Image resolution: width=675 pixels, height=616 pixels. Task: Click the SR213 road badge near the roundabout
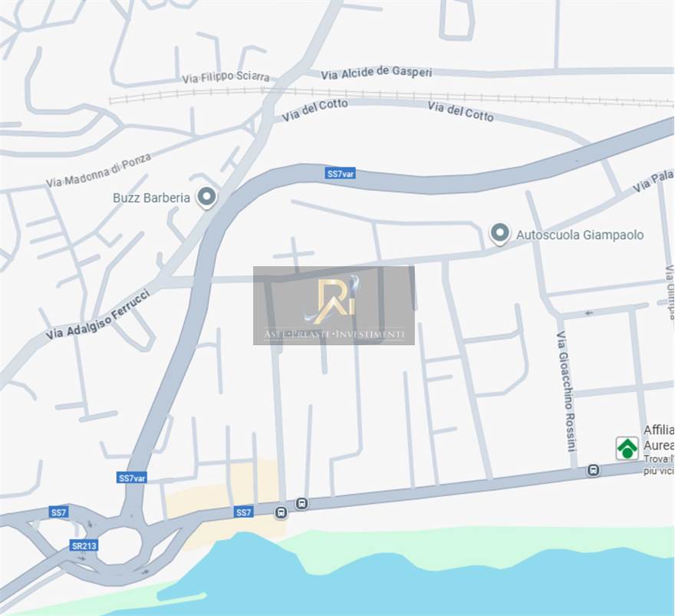[x=84, y=546]
